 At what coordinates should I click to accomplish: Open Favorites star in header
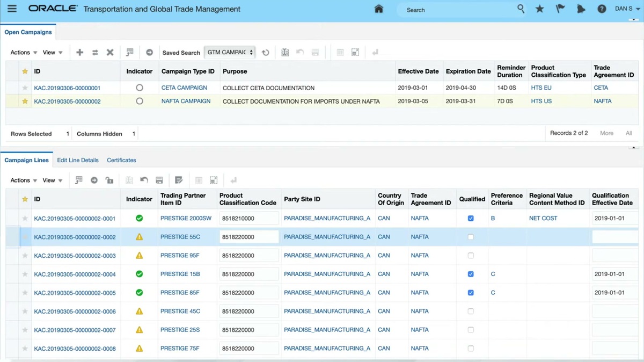[x=540, y=9]
